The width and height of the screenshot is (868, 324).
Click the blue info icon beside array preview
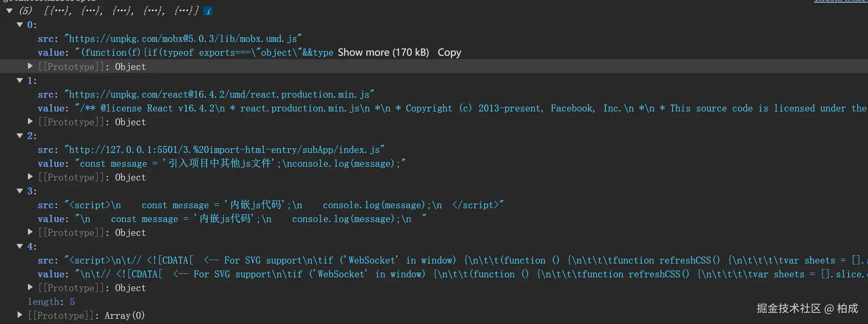click(208, 11)
